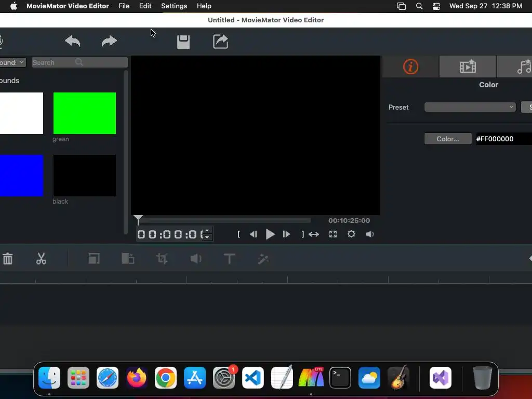
Task: Open the Settings menu
Action: pyautogui.click(x=174, y=6)
